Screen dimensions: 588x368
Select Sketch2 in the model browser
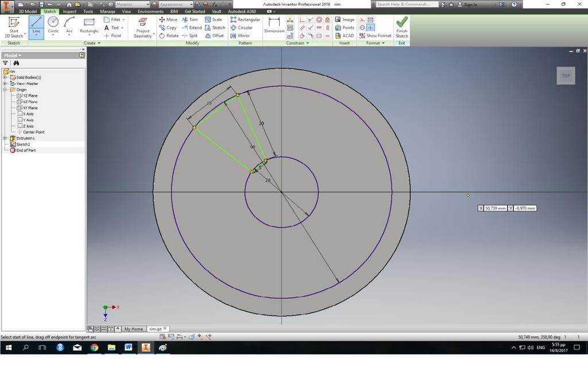point(23,144)
